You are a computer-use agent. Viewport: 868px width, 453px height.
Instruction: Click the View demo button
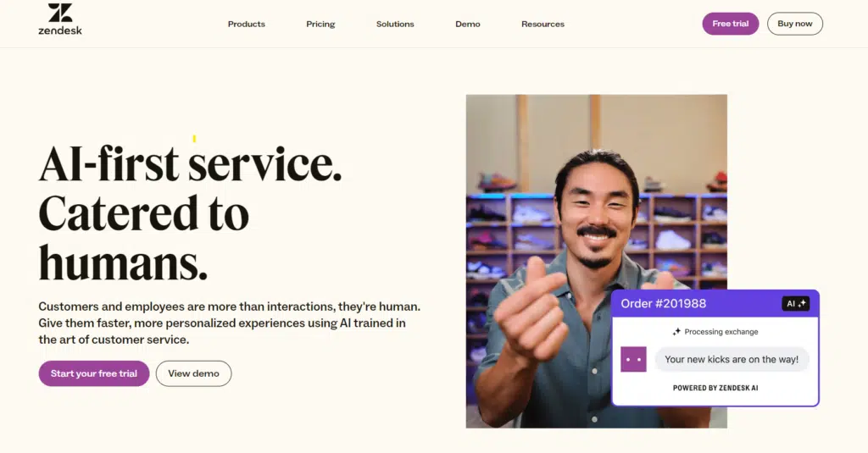[x=194, y=373]
